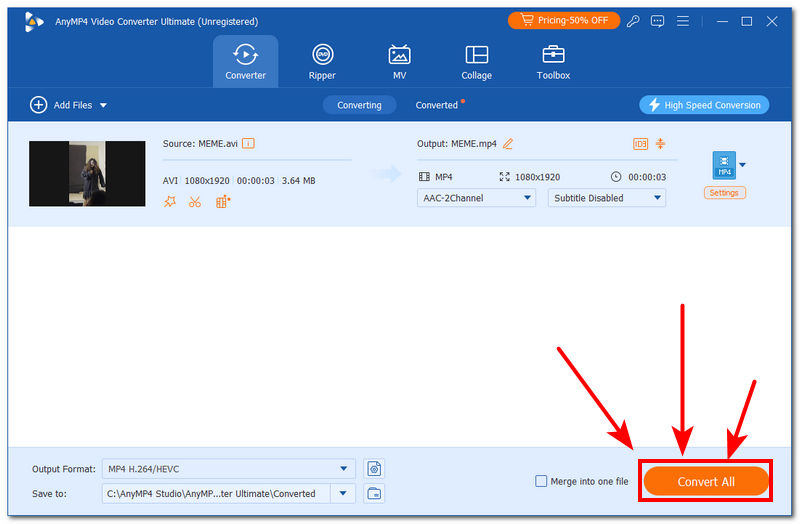Rename output with pencil icon
800x524 pixels.
(x=508, y=144)
